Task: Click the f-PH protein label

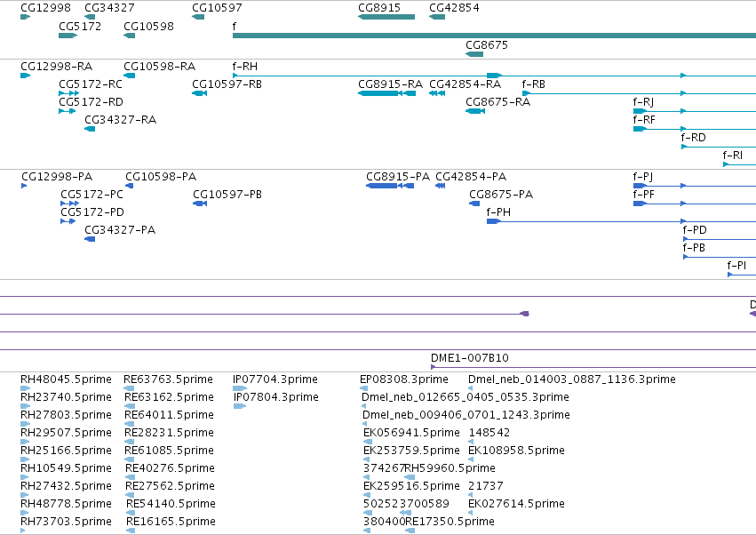Action: tap(498, 212)
